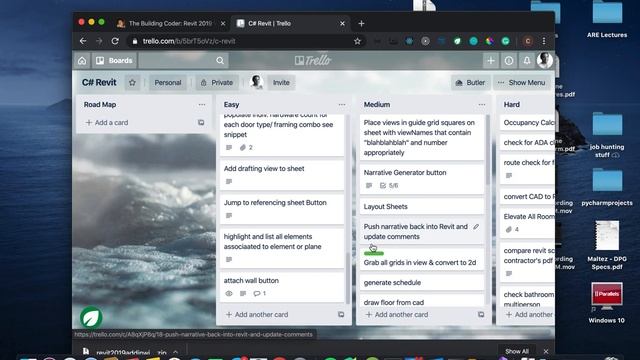The height and width of the screenshot is (360, 640).
Task: Click the board member avatar beside Invite
Action: (256, 82)
